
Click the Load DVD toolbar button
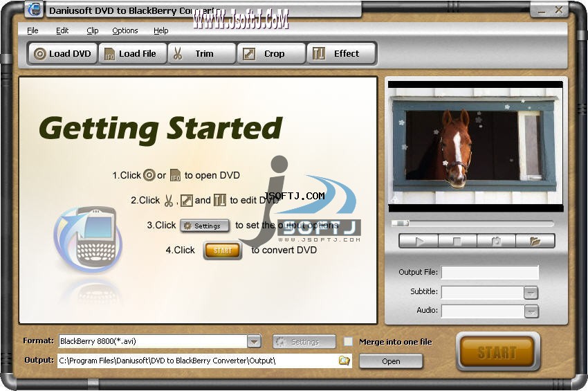(62, 54)
